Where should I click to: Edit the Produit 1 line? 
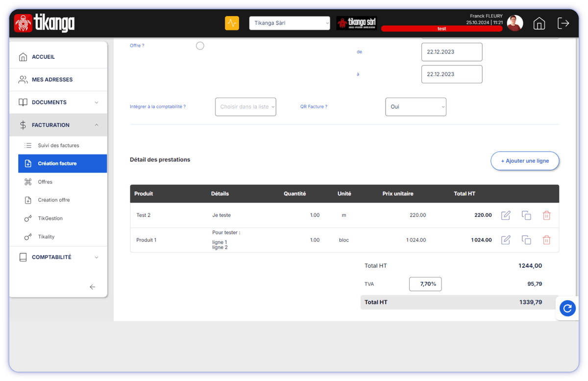point(506,240)
